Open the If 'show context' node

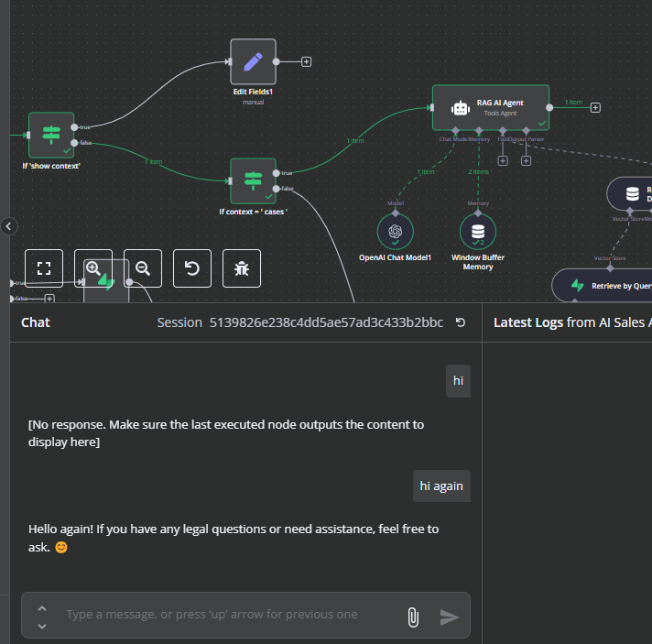(x=51, y=135)
